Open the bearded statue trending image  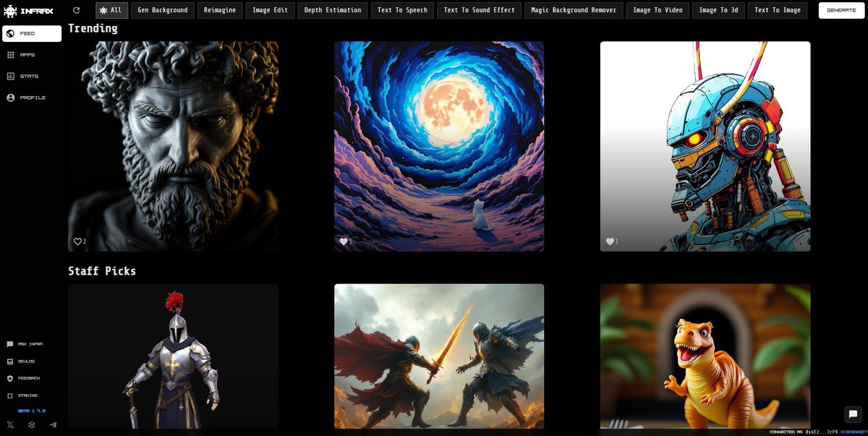pyautogui.click(x=173, y=146)
